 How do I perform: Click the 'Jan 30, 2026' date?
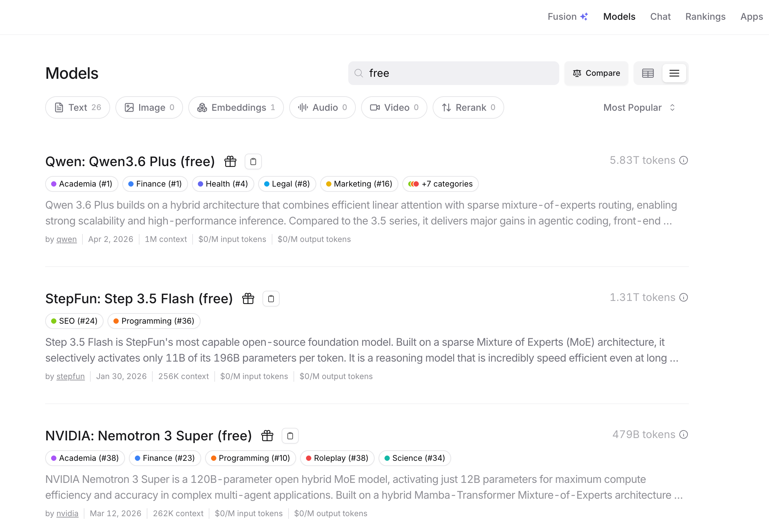point(121,376)
